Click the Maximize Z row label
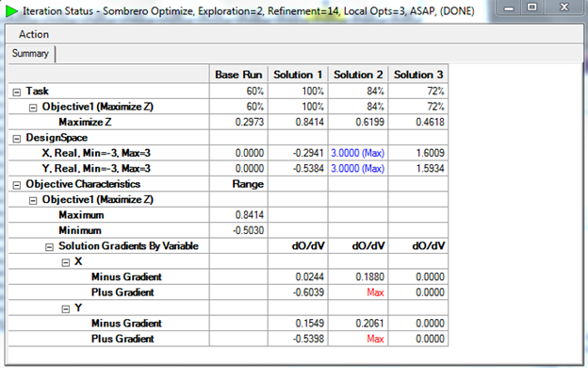Viewport: 588px width, 368px height. point(85,122)
